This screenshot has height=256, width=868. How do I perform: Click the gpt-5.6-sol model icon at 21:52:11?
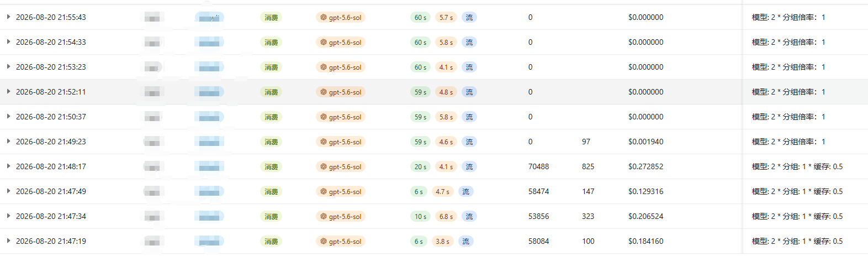pyautogui.click(x=324, y=92)
